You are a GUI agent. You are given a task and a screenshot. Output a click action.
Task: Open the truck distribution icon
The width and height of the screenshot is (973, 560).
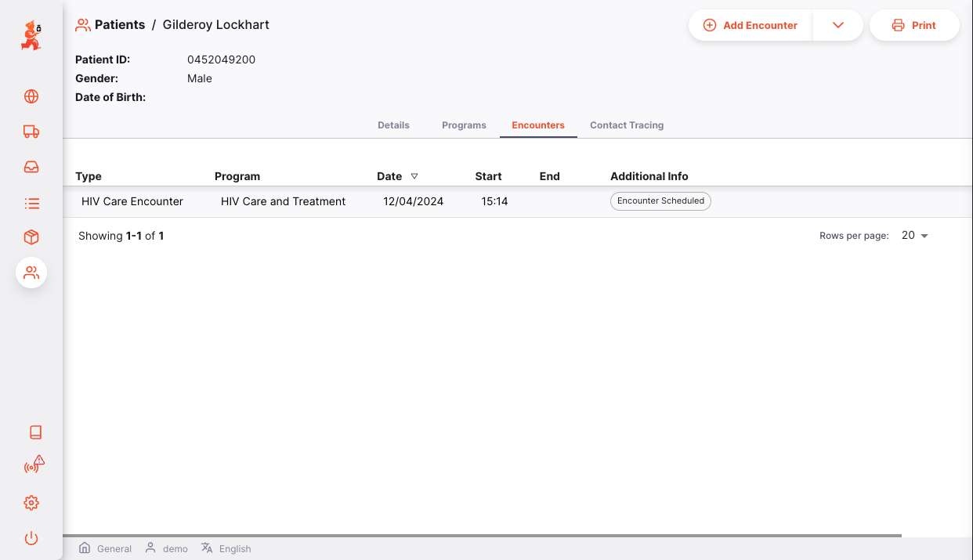point(31,132)
